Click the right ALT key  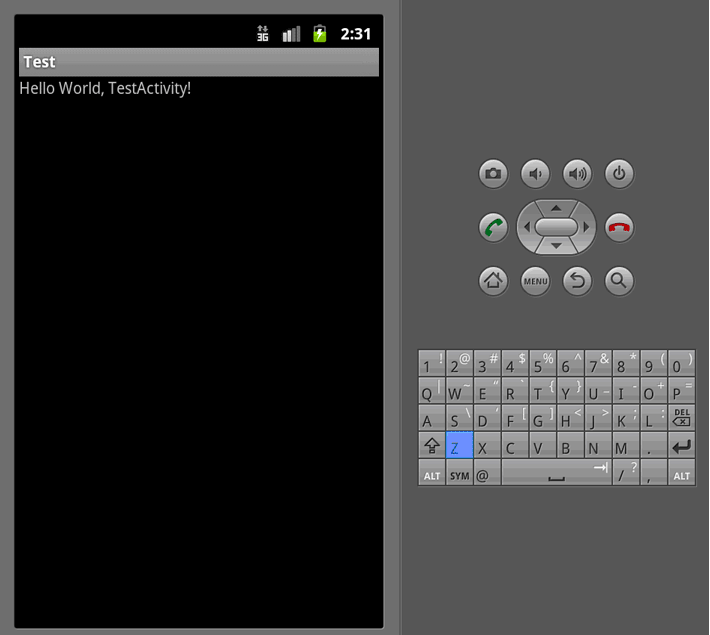[x=681, y=472]
